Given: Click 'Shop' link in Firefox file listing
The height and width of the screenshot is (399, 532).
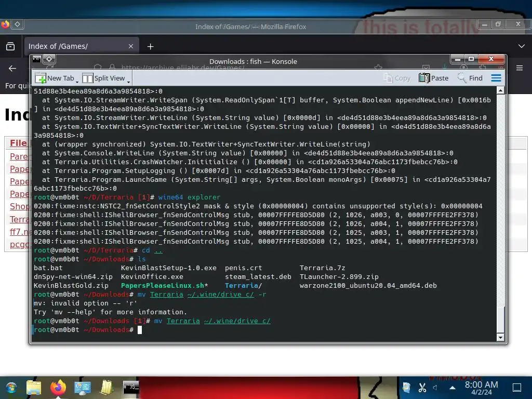Looking at the screenshot, I should click(19, 206).
